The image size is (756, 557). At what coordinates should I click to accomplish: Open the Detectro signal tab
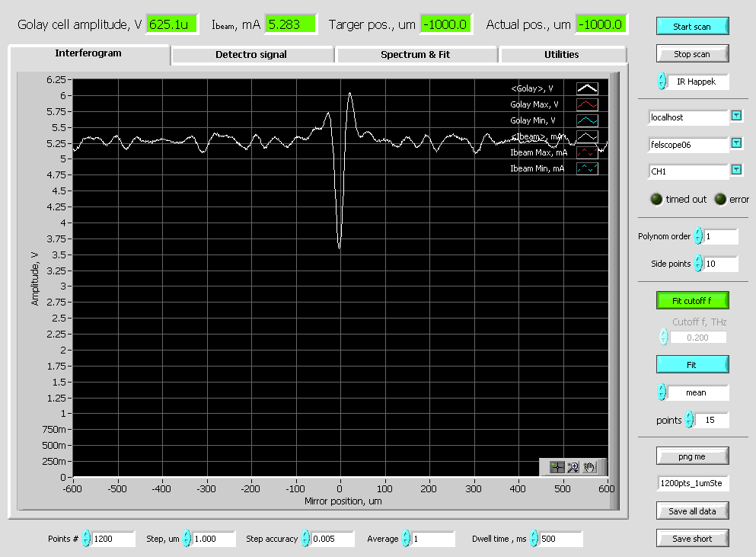tap(252, 55)
